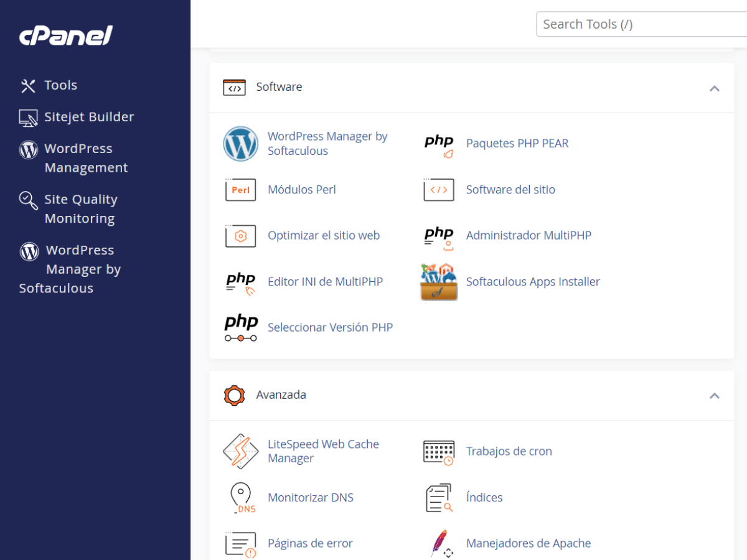Collapse the Software section
Viewport: 747px width, 560px height.
click(714, 88)
